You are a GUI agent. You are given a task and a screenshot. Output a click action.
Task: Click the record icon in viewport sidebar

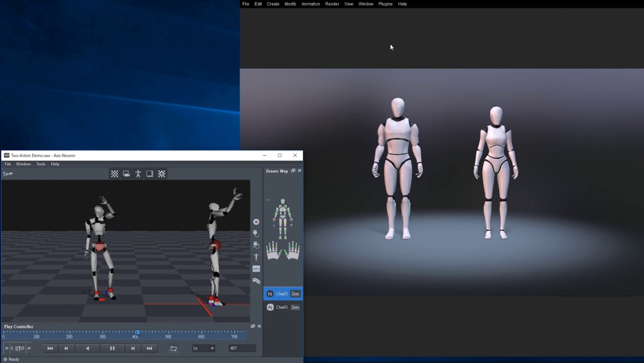click(x=256, y=222)
